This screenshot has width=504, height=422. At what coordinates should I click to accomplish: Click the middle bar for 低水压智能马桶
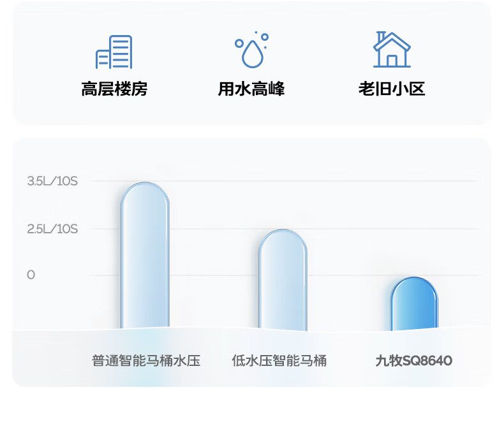283,279
